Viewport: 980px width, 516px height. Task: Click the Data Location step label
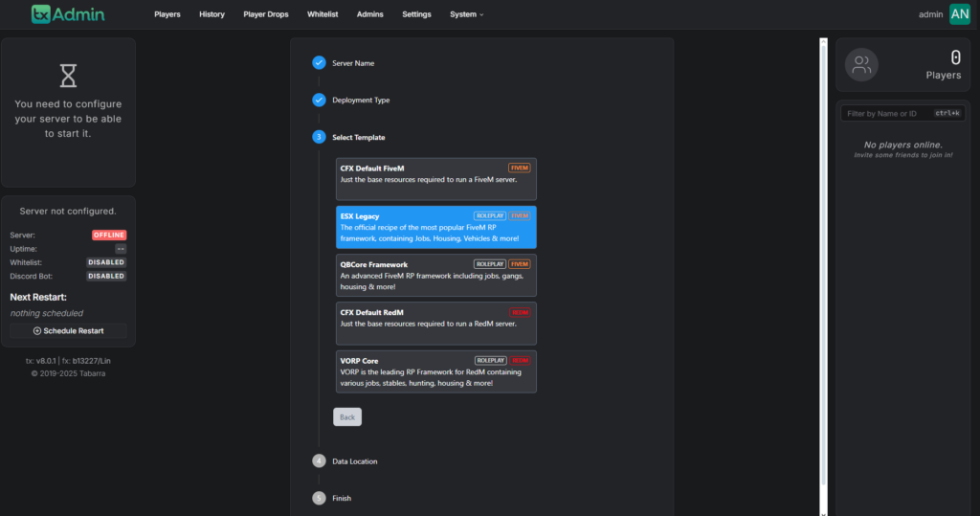(354, 461)
